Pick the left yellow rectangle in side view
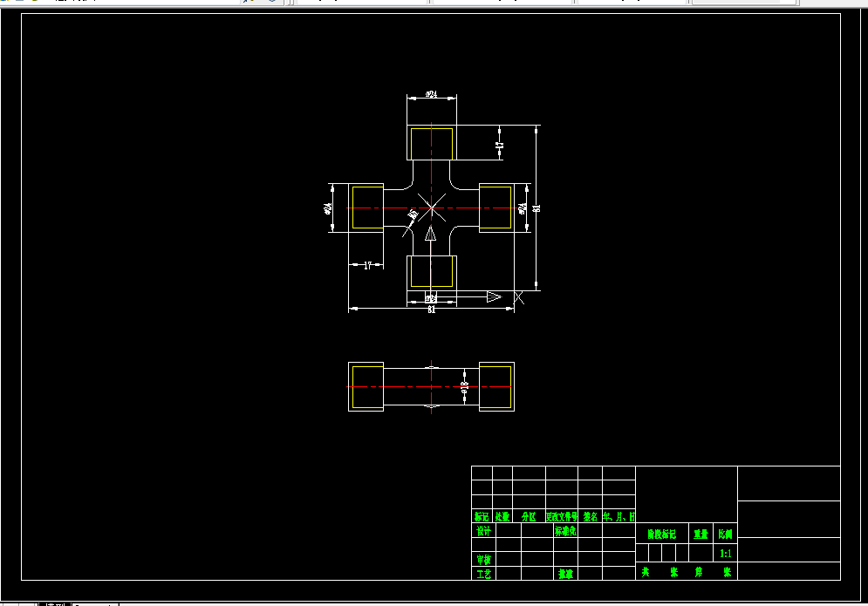The height and width of the screenshot is (606, 868). coord(367,387)
